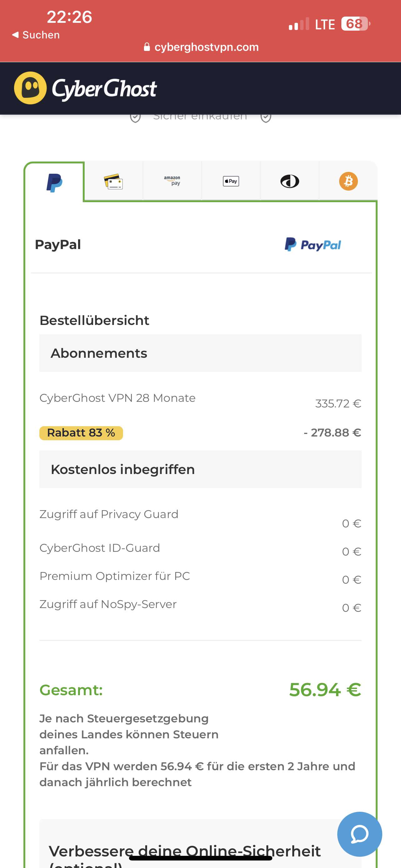
Task: Tap the green Gesamt total price
Action: pos(325,689)
